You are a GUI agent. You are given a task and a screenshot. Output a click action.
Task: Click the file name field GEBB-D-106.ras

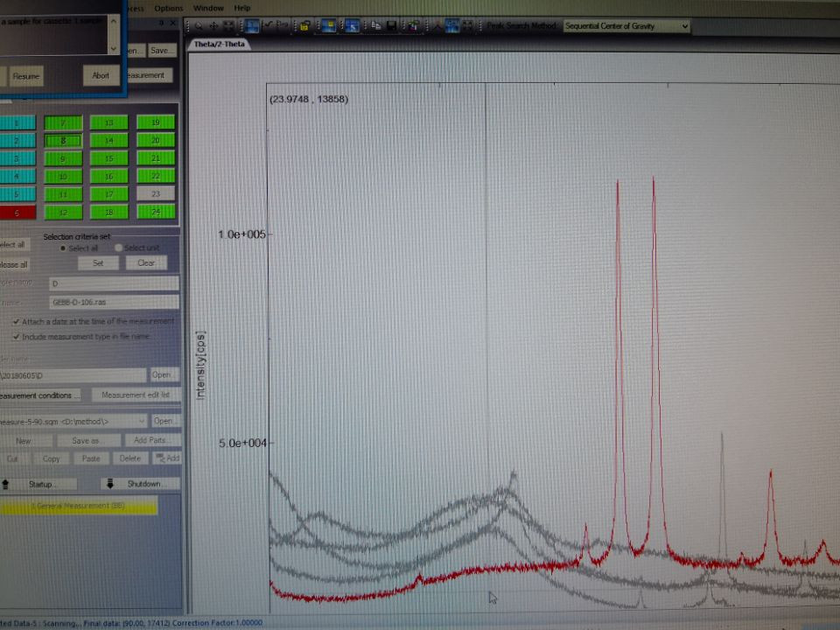pos(114,302)
